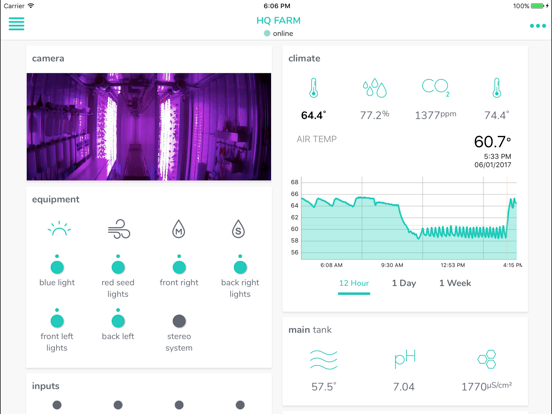
Task: Toggle the blue light switch
Action: coord(57,267)
